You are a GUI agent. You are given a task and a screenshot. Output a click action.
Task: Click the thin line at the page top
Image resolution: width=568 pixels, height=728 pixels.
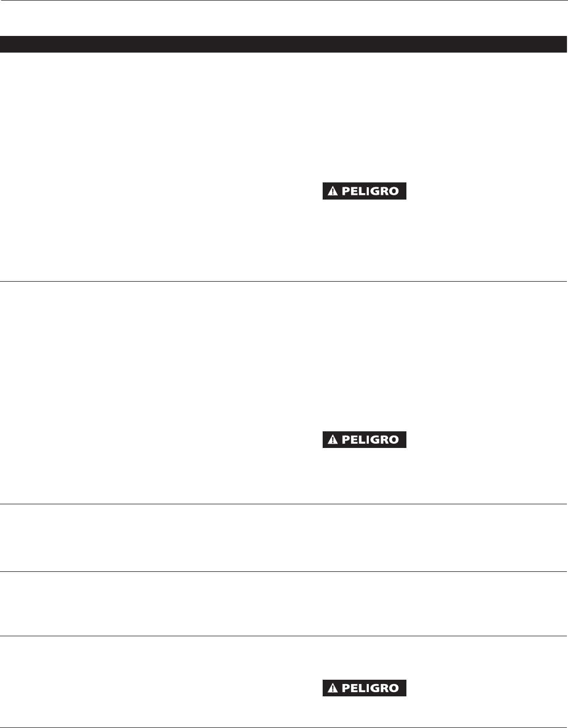pyautogui.click(x=283, y=1)
